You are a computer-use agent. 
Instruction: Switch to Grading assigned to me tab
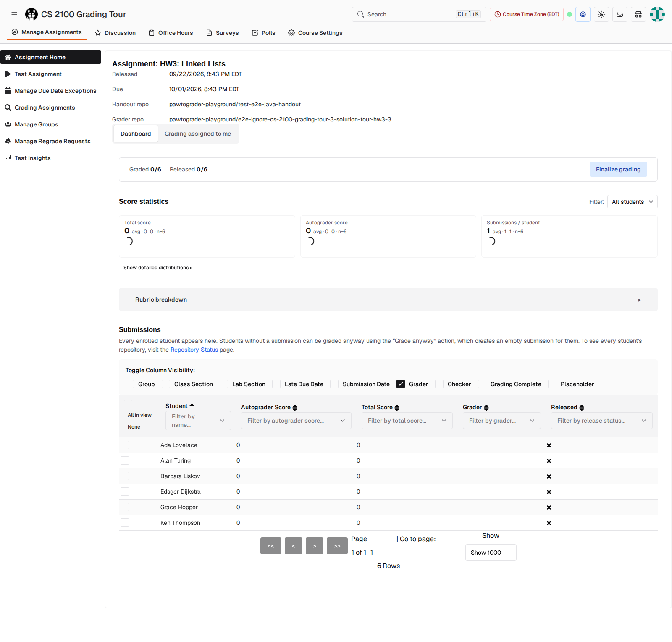pyautogui.click(x=198, y=134)
